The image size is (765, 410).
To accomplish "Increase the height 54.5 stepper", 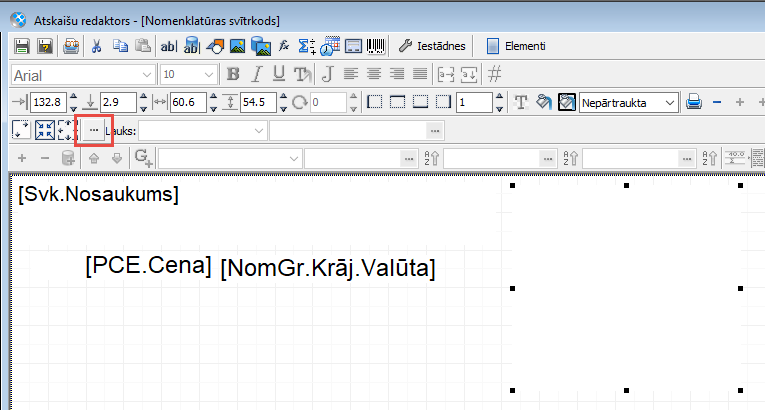I will coord(283,97).
